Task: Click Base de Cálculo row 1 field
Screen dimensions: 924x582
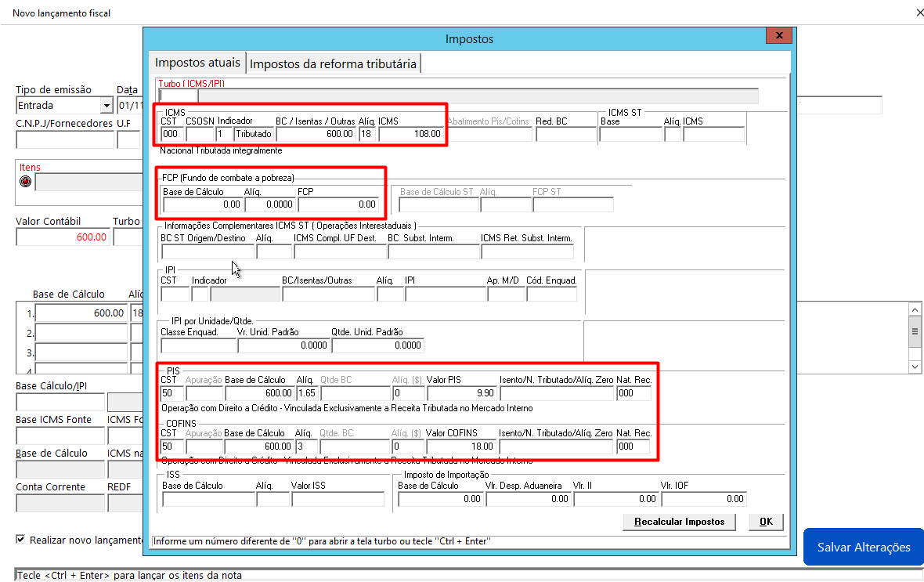Action: pyautogui.click(x=81, y=313)
